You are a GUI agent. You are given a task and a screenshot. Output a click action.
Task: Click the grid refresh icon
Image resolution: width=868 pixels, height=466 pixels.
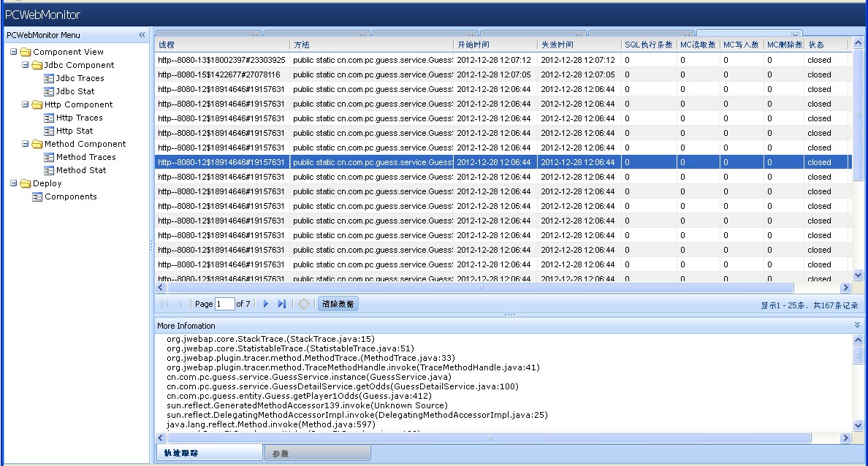pos(305,304)
